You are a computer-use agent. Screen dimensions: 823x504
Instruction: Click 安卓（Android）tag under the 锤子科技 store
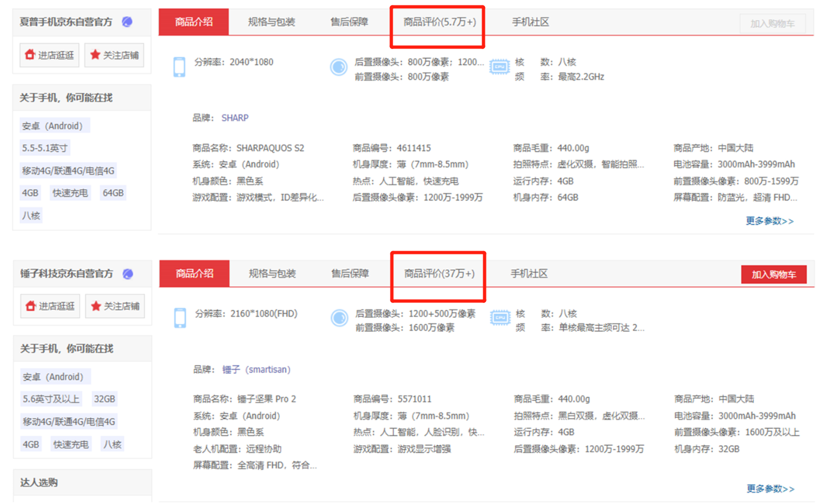[56, 377]
